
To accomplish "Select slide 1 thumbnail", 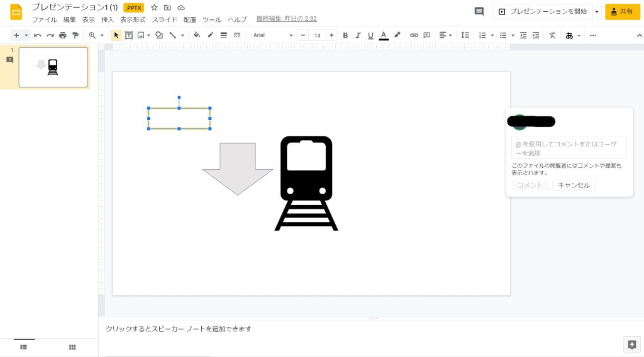I will pos(53,67).
